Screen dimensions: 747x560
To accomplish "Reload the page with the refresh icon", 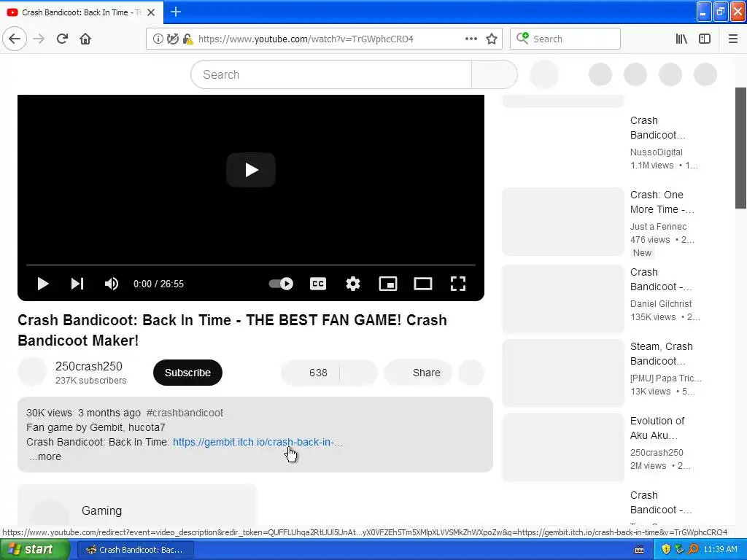I will (x=62, y=39).
